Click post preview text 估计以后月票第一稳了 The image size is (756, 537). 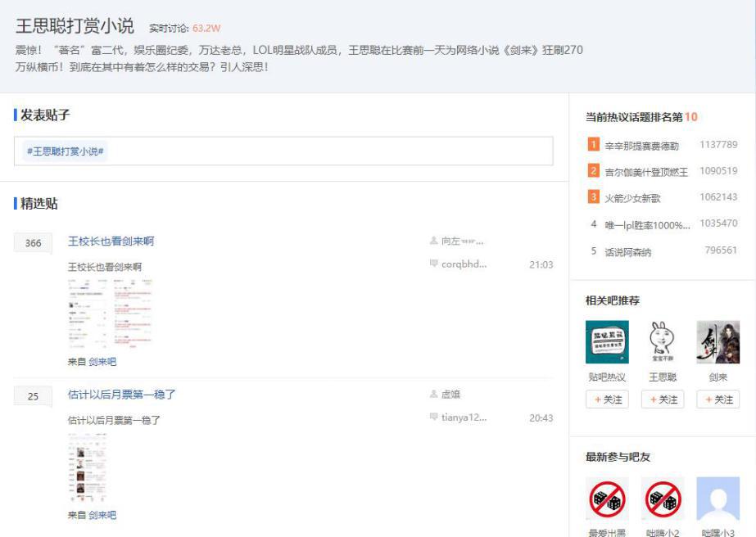click(x=114, y=420)
